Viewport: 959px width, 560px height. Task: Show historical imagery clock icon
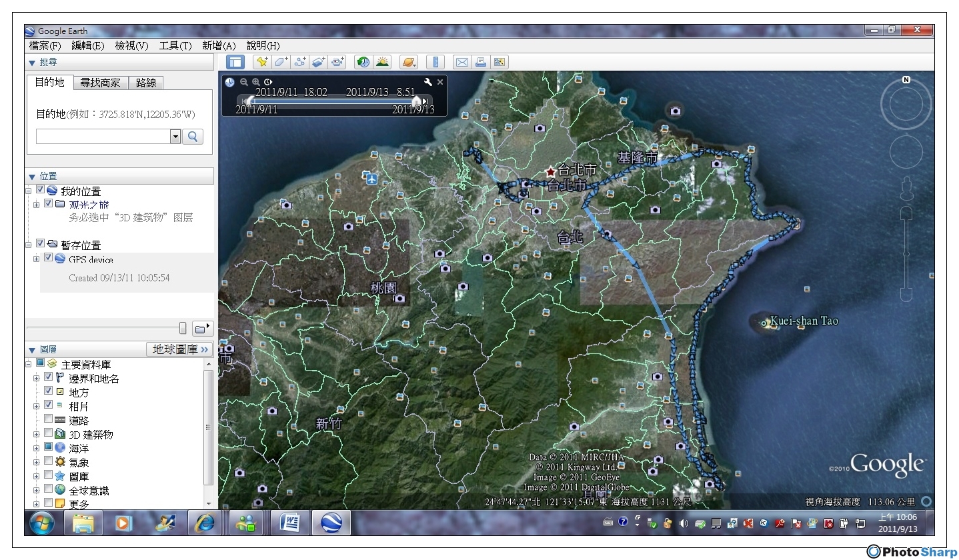click(363, 62)
